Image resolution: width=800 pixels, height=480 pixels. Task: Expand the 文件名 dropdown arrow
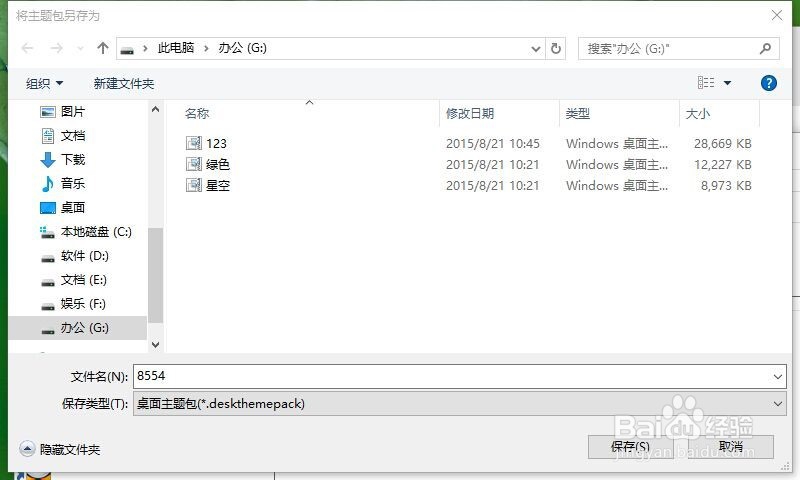pyautogui.click(x=778, y=376)
